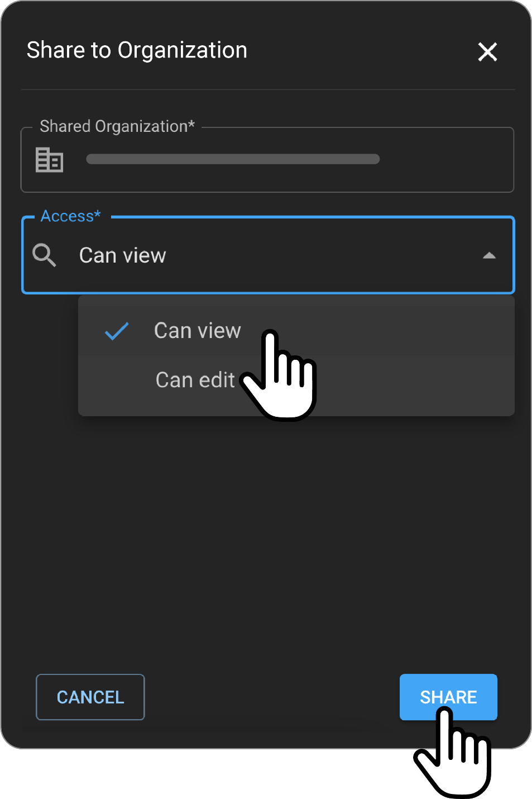This screenshot has width=532, height=799.
Task: Click the "Shared Organization*" field label
Action: pyautogui.click(x=117, y=126)
